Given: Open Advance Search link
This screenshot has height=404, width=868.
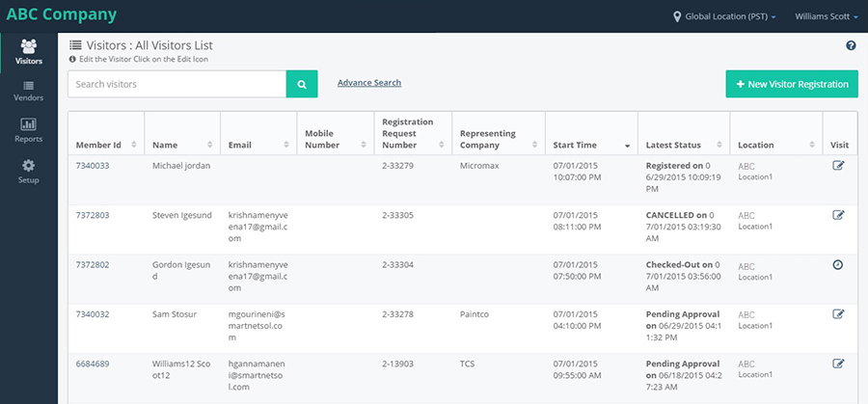Looking at the screenshot, I should coord(369,83).
